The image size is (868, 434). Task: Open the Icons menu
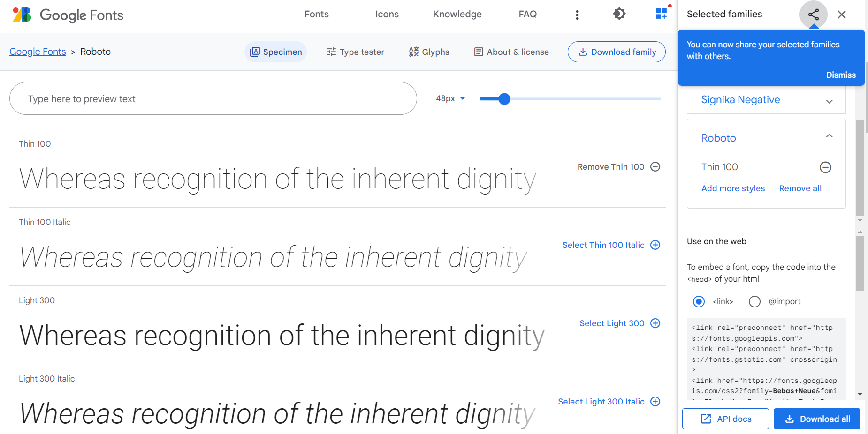point(387,14)
